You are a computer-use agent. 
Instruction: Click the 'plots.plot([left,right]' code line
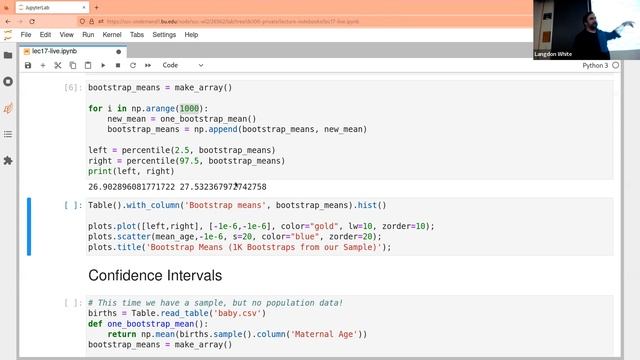pos(261,226)
